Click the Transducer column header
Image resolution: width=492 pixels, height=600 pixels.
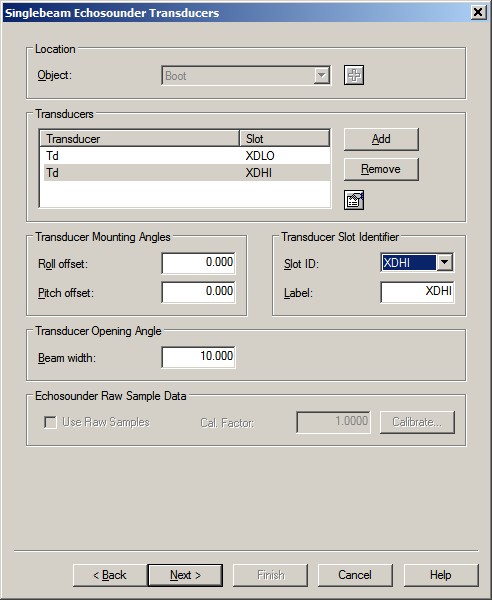click(140, 139)
